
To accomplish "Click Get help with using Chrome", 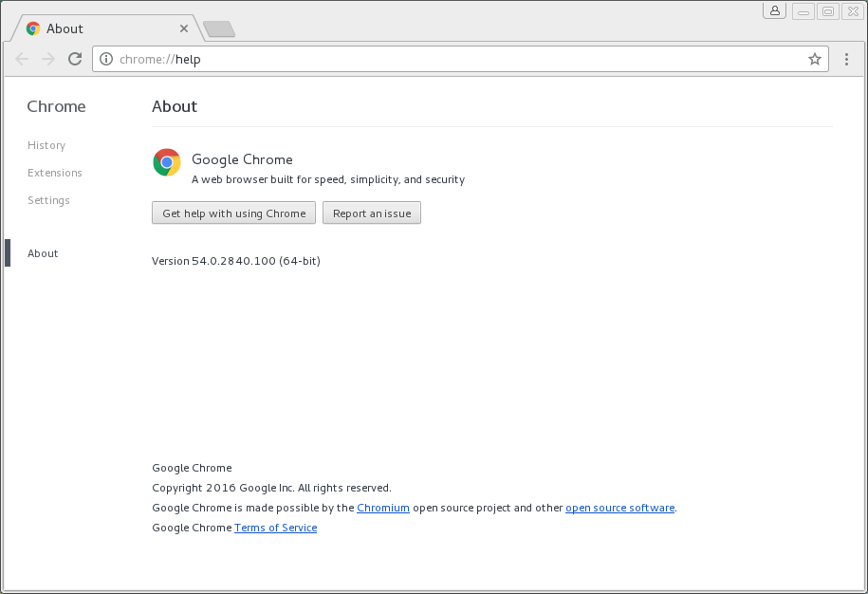I will click(x=233, y=213).
